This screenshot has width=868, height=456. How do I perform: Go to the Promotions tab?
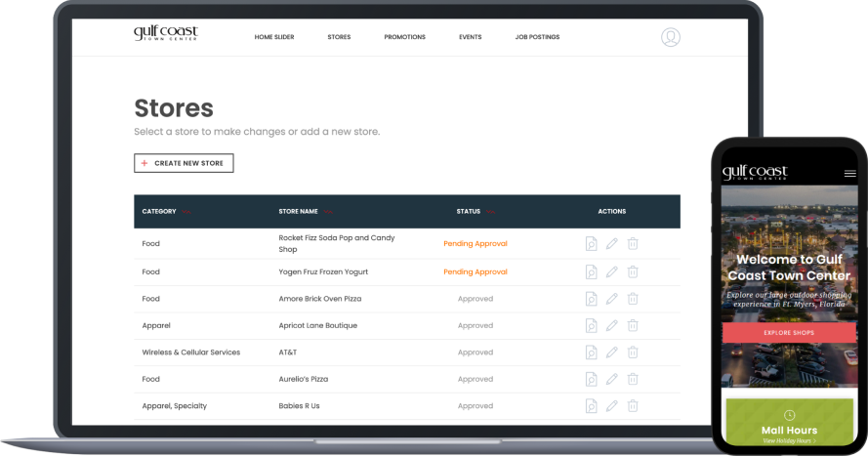(x=404, y=37)
